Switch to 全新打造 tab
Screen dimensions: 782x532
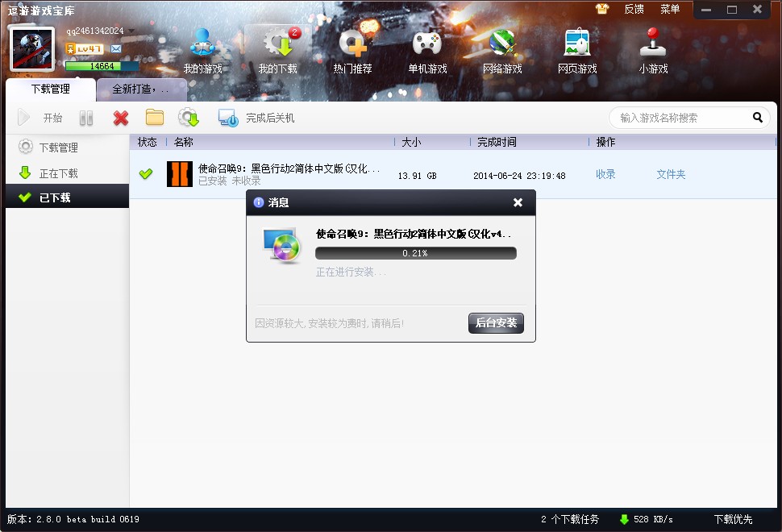pyautogui.click(x=141, y=89)
